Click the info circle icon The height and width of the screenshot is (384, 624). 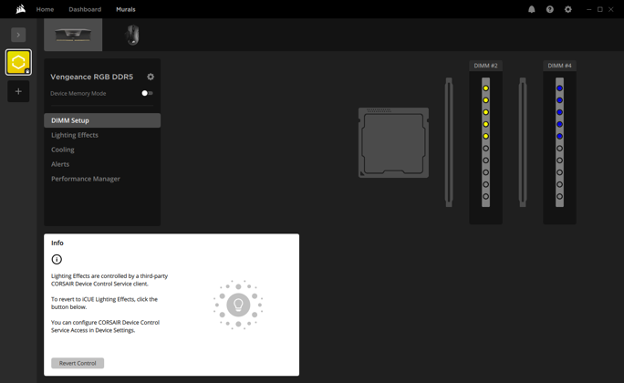tap(57, 259)
